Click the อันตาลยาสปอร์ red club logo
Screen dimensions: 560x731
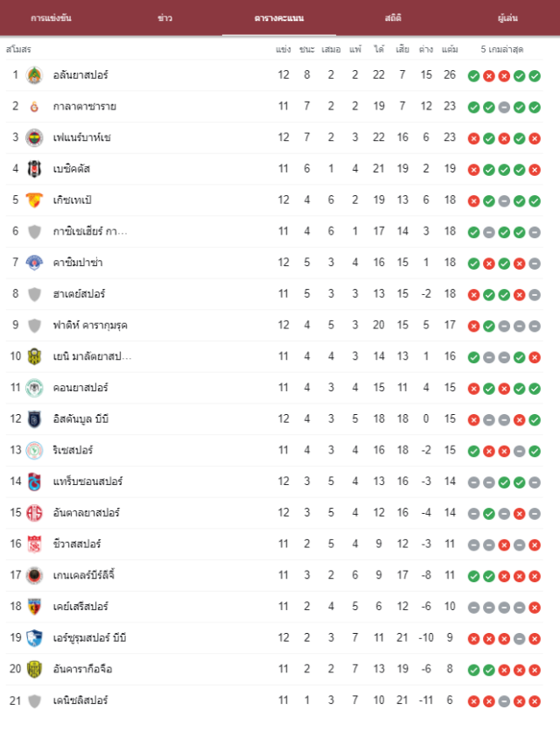34,513
